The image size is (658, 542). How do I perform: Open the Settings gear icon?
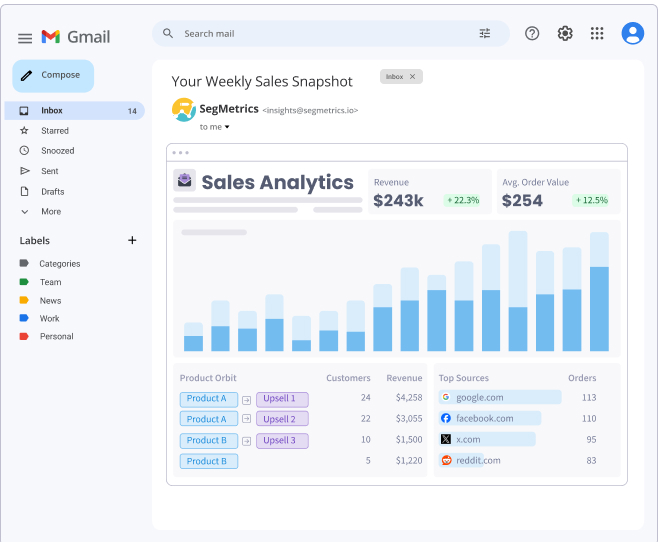565,33
